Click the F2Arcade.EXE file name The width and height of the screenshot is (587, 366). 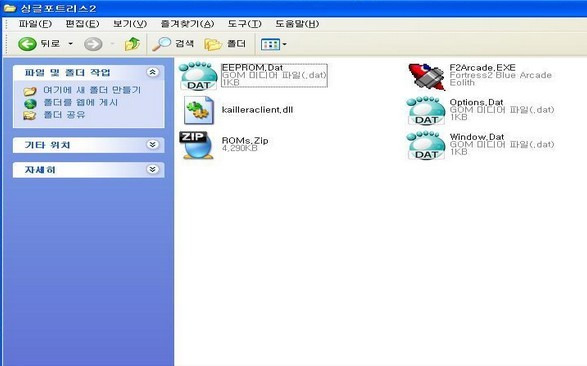tap(483, 68)
